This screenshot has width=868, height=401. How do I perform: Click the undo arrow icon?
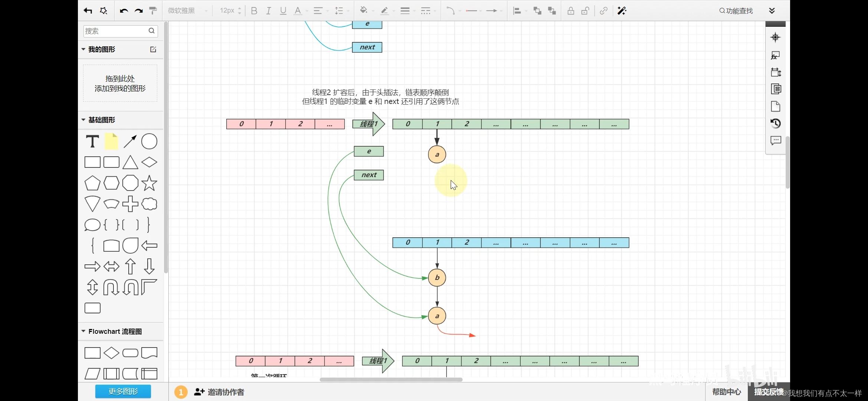124,11
